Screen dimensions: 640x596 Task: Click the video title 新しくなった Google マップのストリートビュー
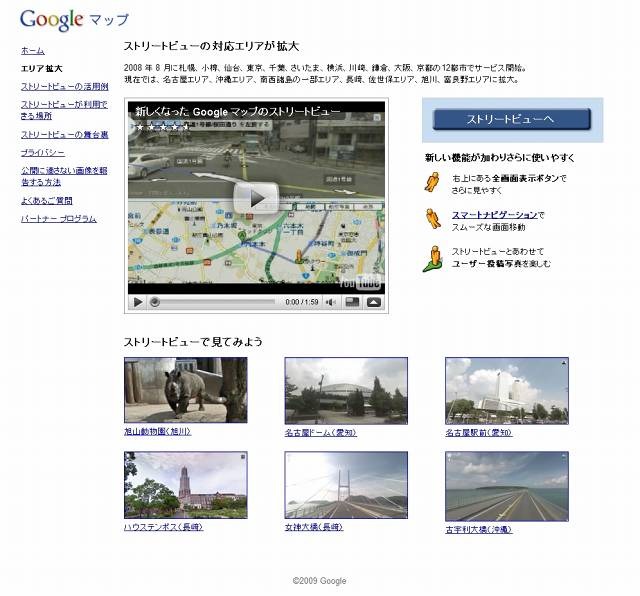point(238,111)
